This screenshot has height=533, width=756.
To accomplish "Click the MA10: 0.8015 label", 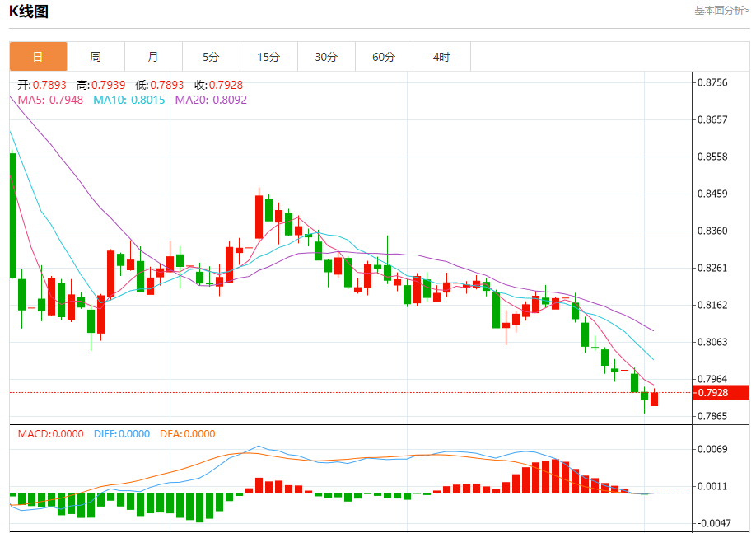I will tap(129, 100).
